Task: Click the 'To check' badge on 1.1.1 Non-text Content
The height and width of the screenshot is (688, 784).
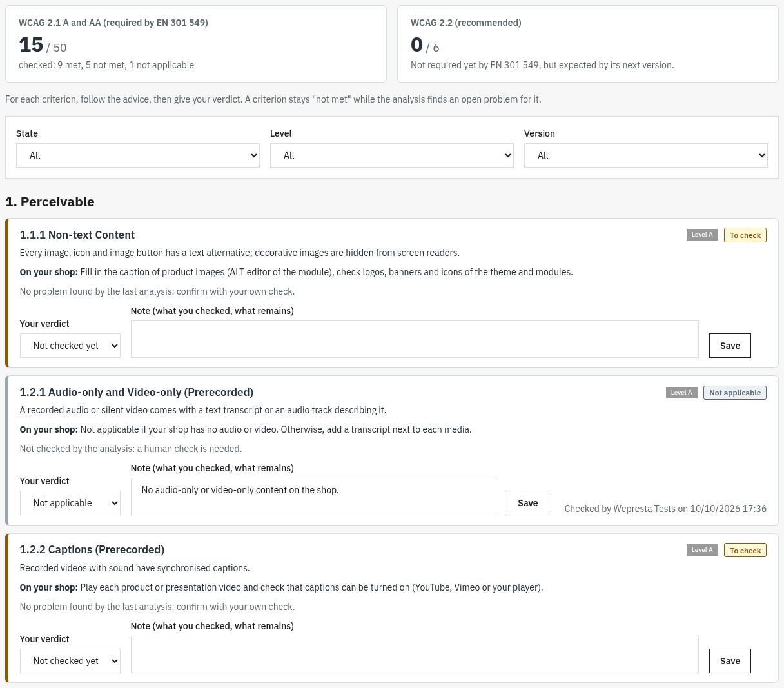Action: coord(745,235)
